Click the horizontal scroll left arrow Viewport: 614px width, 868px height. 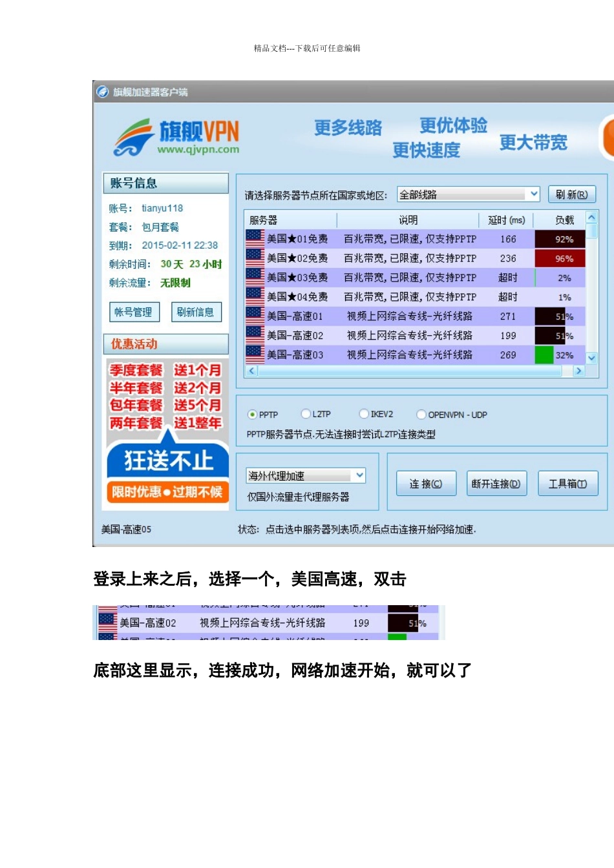coord(252,371)
